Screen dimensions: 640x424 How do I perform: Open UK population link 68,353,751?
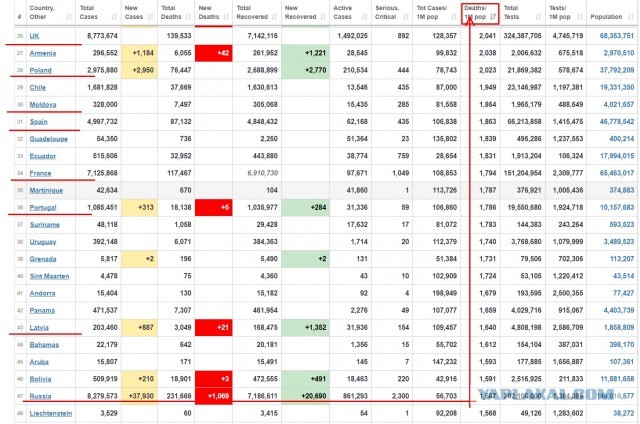tap(617, 36)
